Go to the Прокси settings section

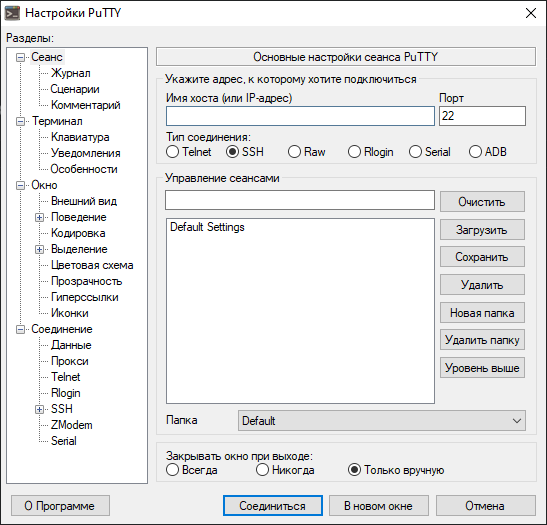(69, 361)
